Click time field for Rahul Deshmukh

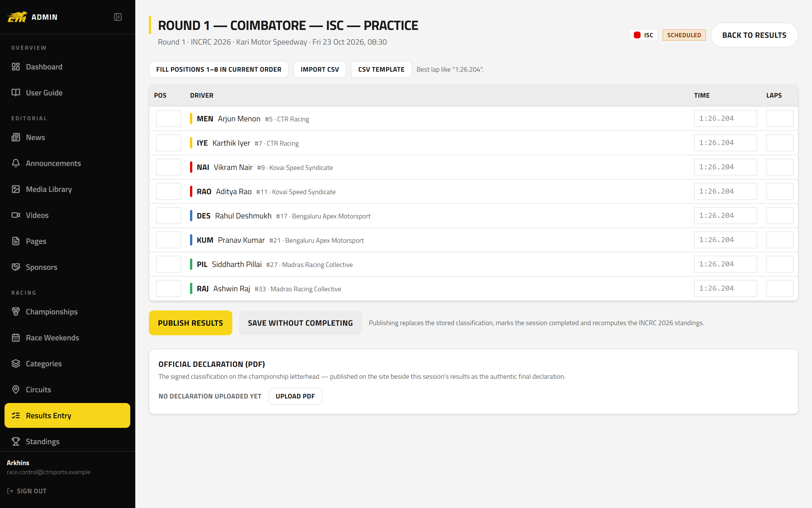725,215
